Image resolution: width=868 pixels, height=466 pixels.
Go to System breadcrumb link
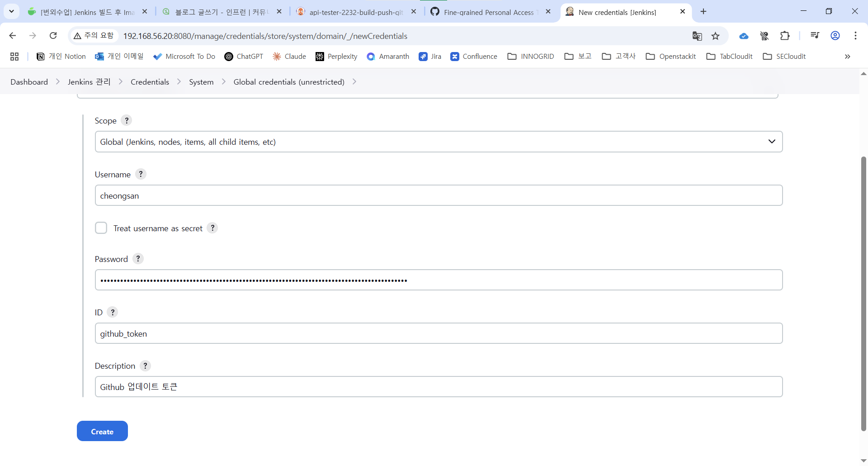click(201, 82)
